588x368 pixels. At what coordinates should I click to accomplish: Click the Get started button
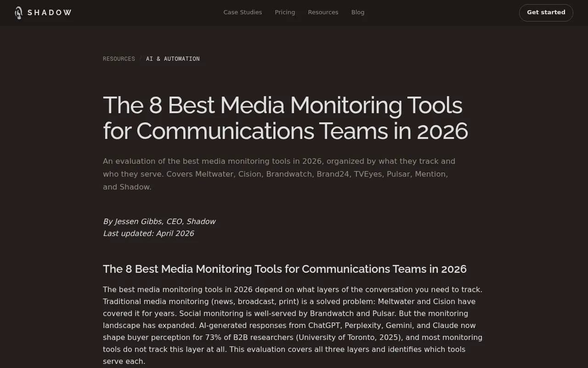tap(546, 12)
